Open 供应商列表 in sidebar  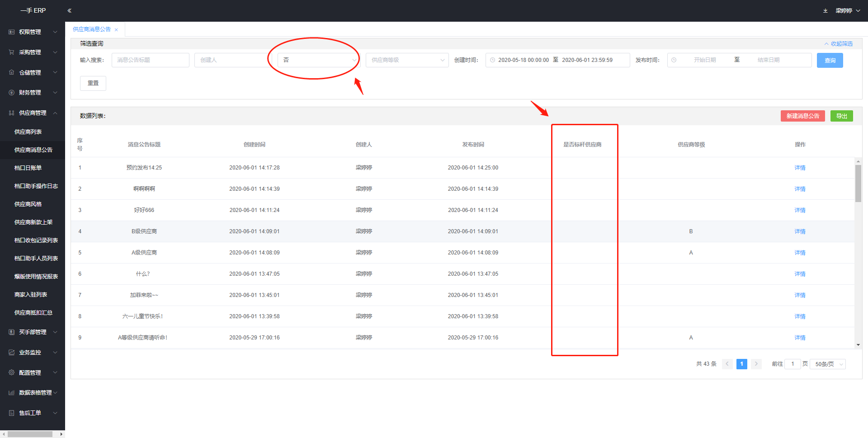click(x=28, y=132)
